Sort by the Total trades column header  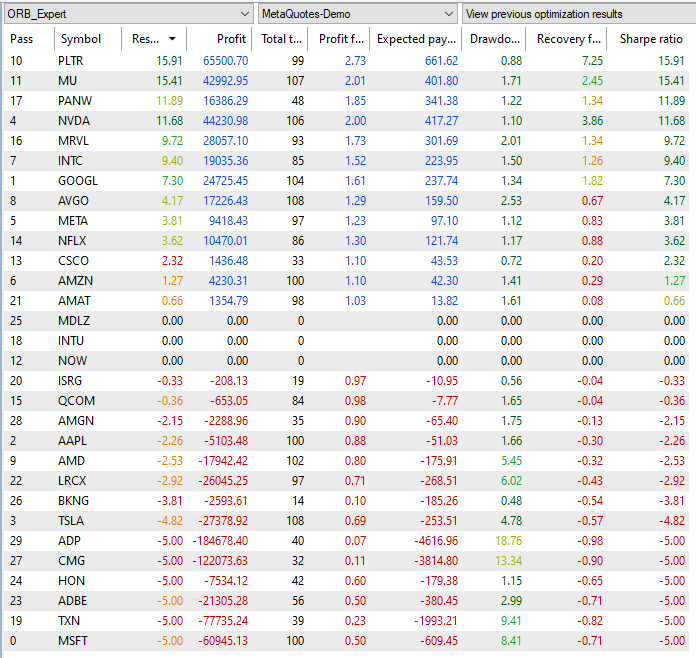[x=280, y=39]
